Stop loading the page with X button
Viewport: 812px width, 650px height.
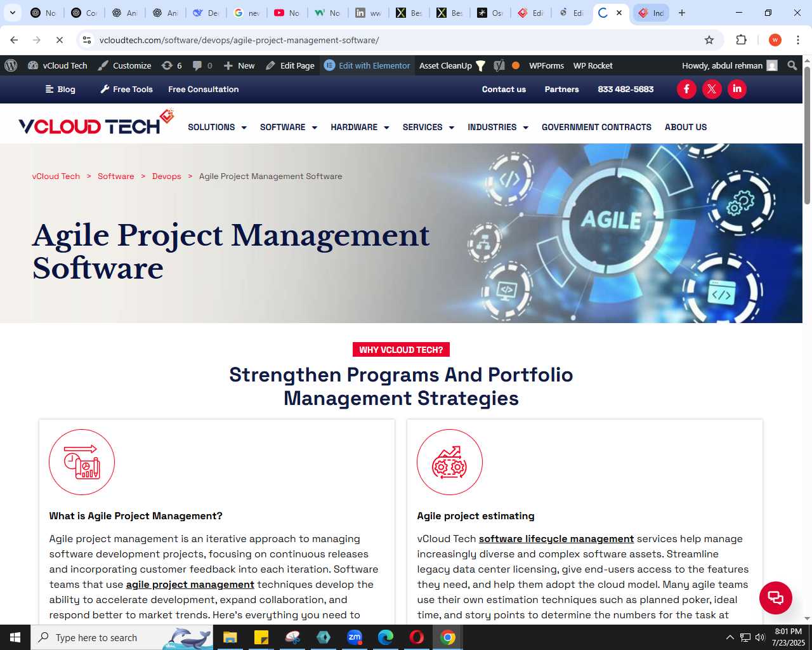[60, 40]
